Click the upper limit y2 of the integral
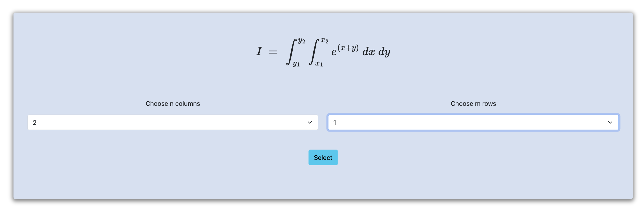Screen dimensions: 644x209 tap(301, 41)
